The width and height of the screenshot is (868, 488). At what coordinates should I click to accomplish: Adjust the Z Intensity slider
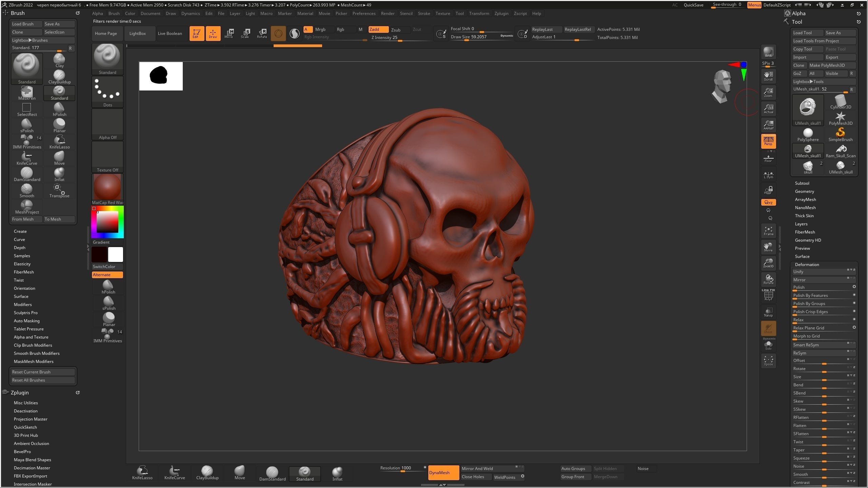point(401,38)
